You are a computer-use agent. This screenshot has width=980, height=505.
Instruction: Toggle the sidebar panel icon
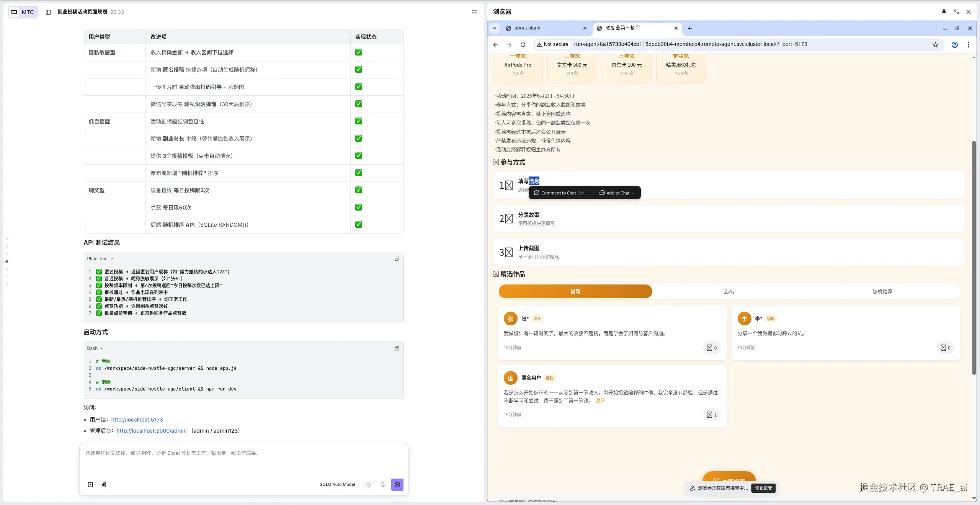[x=48, y=12]
